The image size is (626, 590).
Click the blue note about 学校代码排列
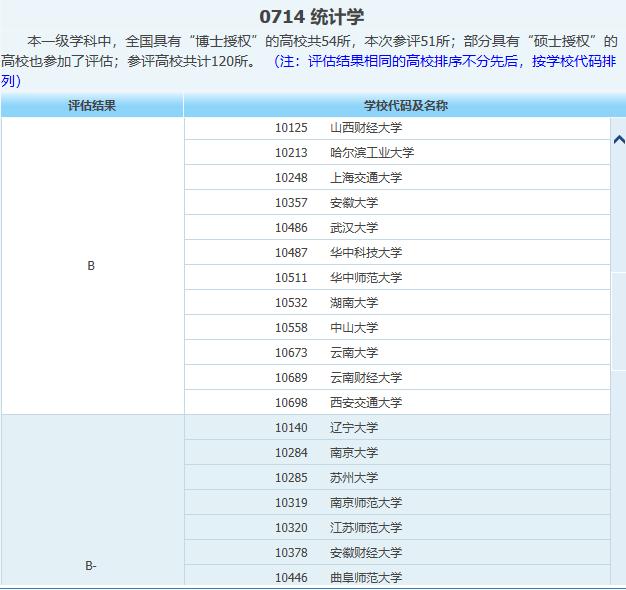(x=308, y=71)
